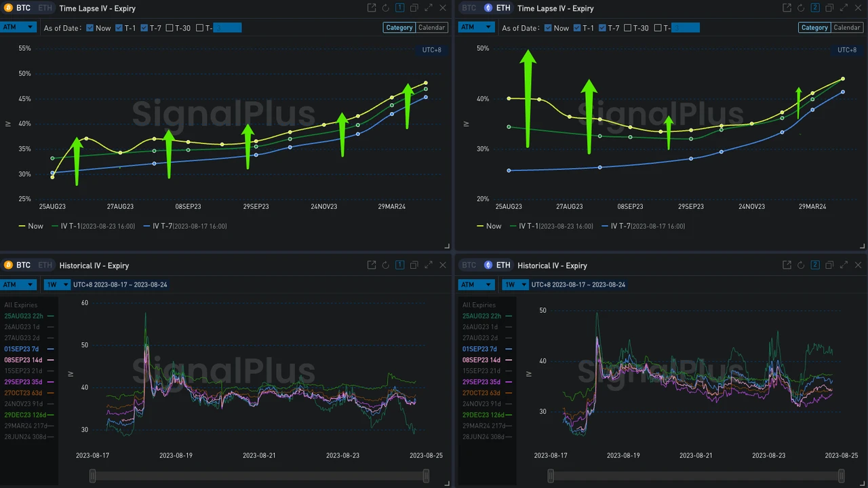Open ATM dropdown in ETH Historical IV panel
The height and width of the screenshot is (488, 868).
pyautogui.click(x=476, y=284)
